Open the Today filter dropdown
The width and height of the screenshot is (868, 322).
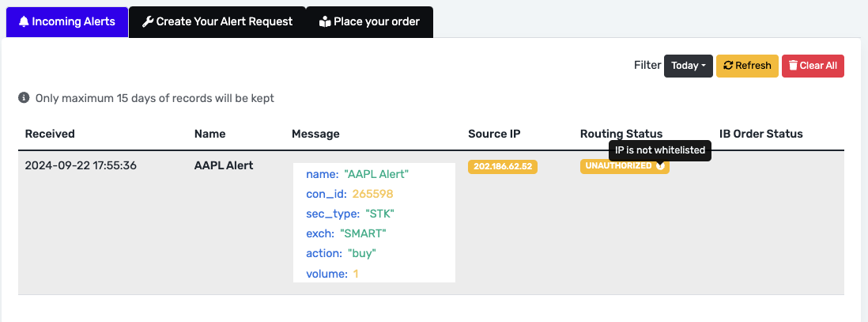pos(688,66)
